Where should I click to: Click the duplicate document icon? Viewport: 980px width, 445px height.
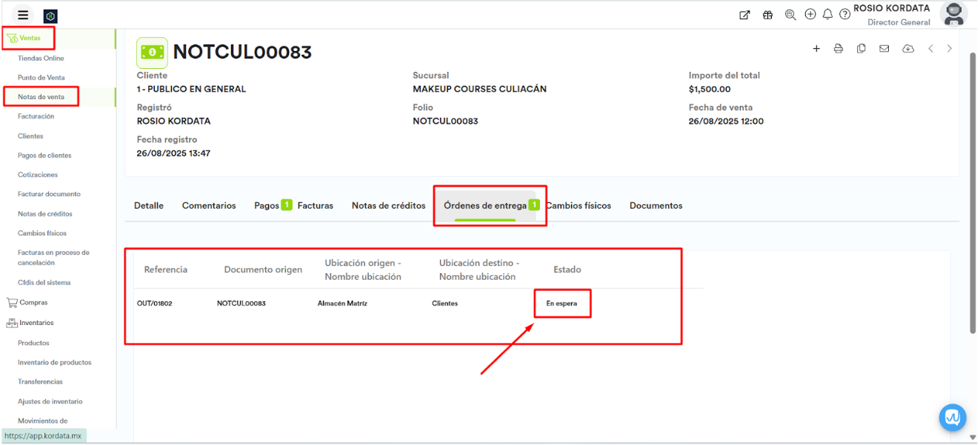click(x=861, y=49)
